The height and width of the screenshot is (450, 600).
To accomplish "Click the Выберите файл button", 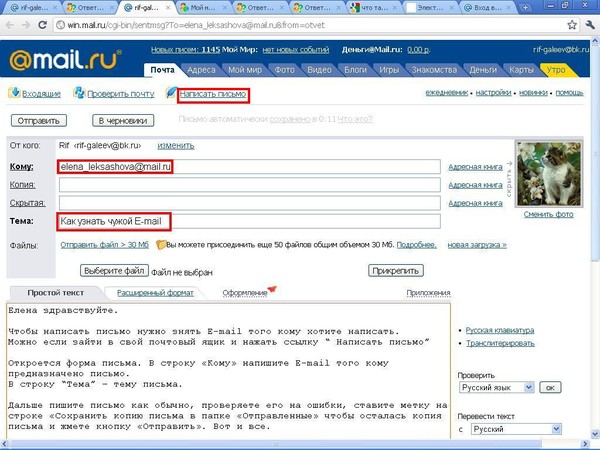I will point(114,271).
